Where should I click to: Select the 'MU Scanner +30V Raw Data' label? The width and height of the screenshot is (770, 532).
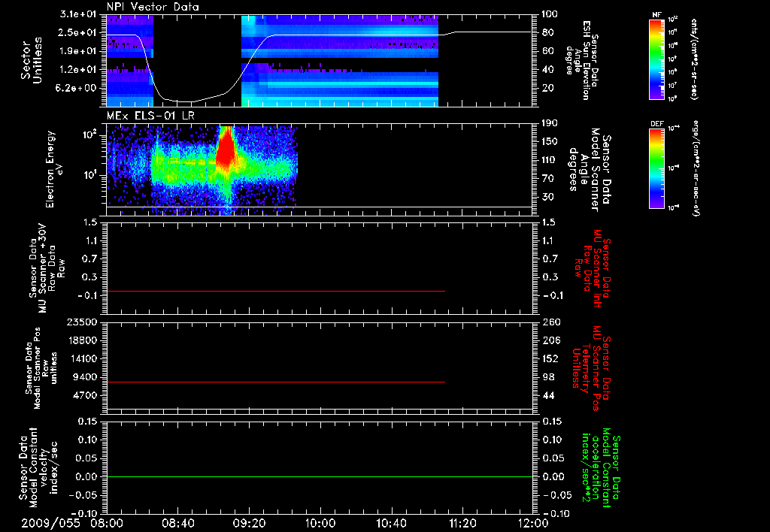coord(47,268)
